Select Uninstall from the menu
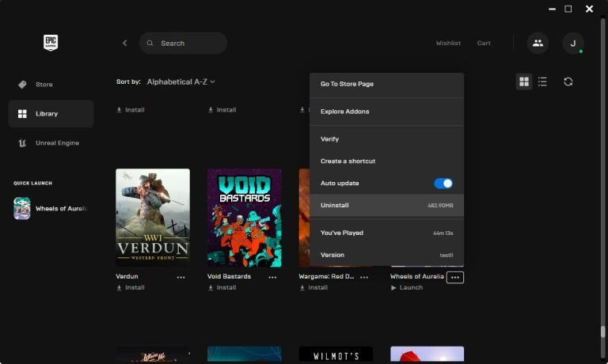 (386, 205)
